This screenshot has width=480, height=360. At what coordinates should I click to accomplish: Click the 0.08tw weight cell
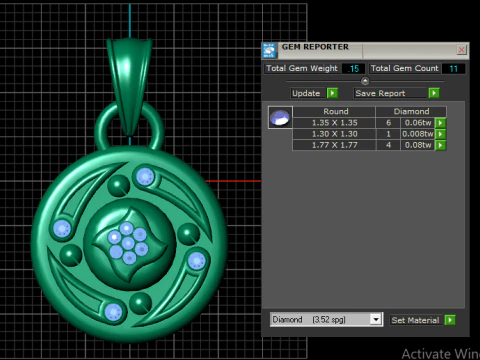tap(418, 145)
